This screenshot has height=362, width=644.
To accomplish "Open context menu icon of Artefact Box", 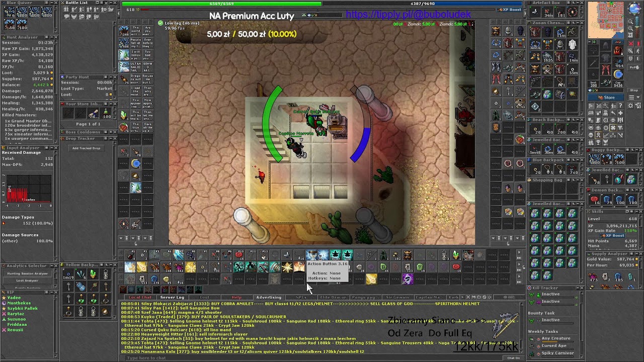I will [x=569, y=3].
